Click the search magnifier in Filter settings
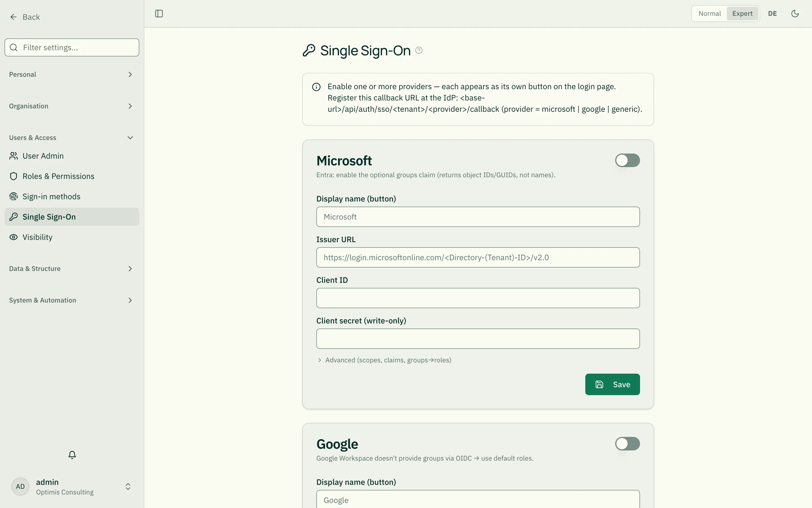 tap(14, 47)
